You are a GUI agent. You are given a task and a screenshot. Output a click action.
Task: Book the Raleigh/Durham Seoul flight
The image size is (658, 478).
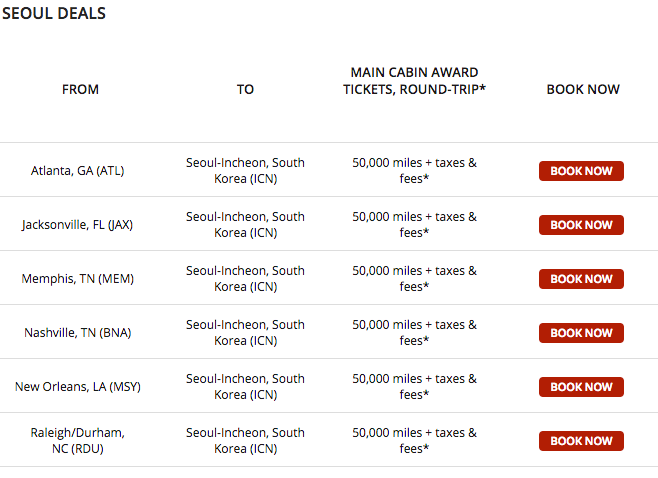pyautogui.click(x=581, y=441)
